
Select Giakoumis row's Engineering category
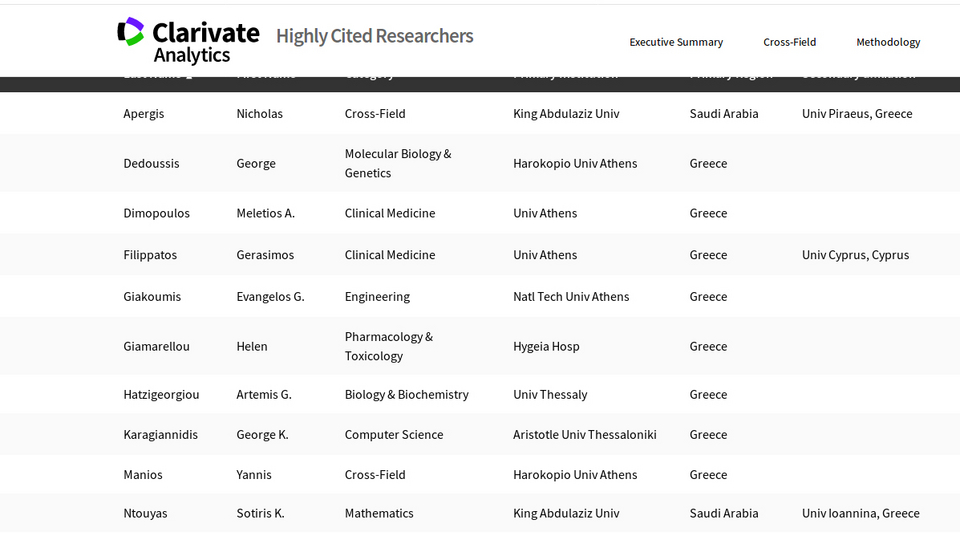[377, 297]
